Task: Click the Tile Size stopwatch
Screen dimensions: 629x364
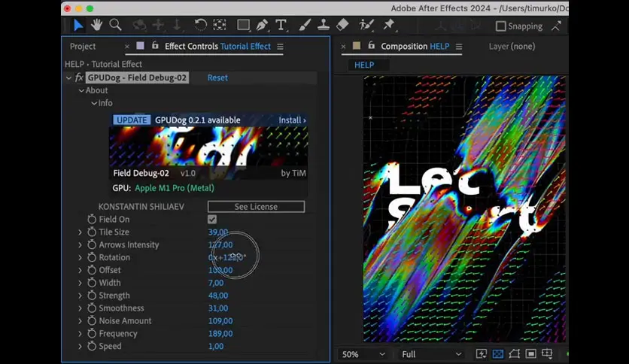Action: click(92, 232)
